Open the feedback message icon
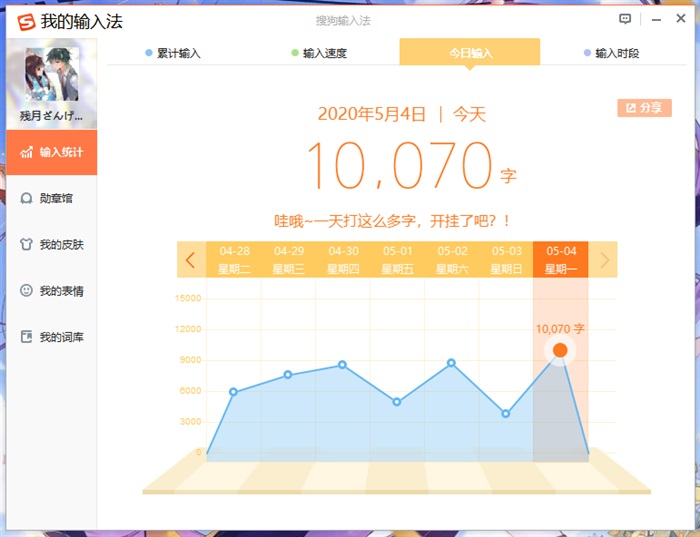This screenshot has width=700, height=537. pos(626,19)
